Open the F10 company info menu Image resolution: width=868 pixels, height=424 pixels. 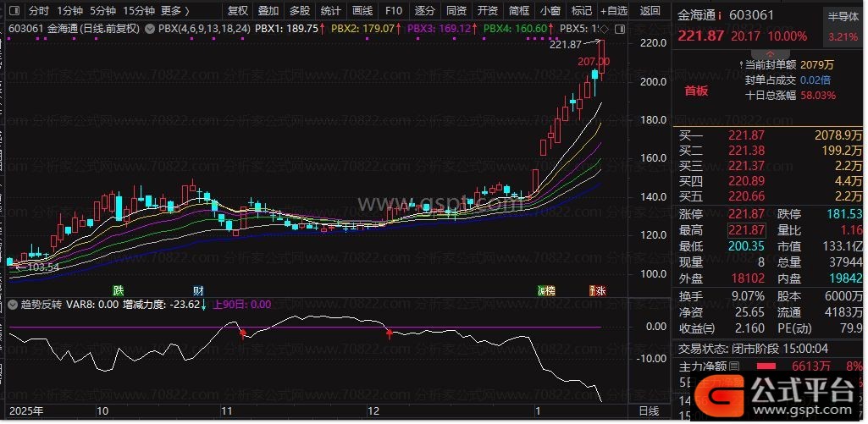pos(393,11)
